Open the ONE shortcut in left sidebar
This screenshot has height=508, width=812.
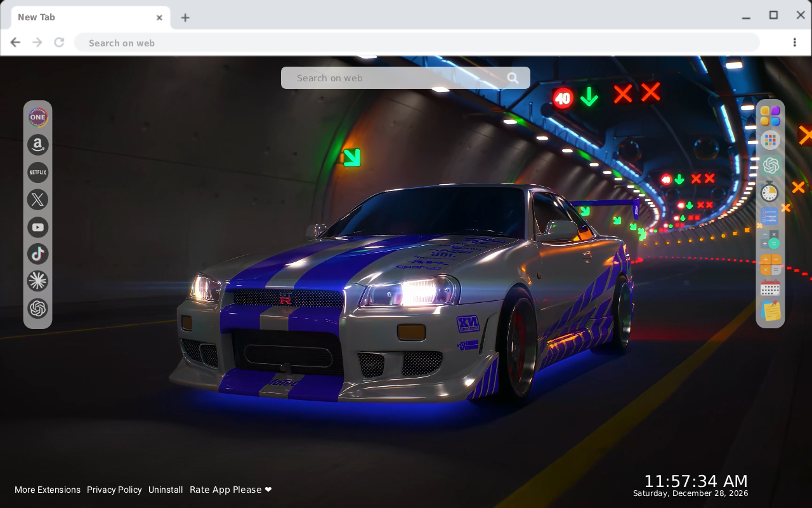coord(38,117)
